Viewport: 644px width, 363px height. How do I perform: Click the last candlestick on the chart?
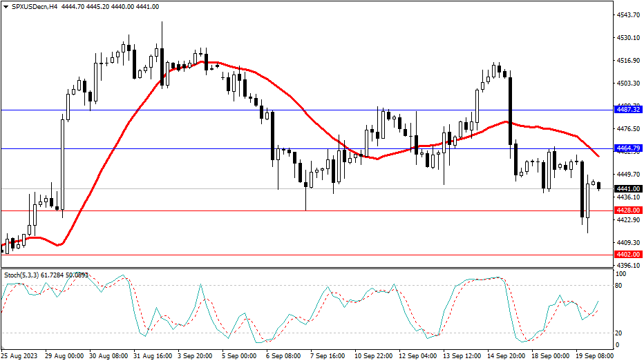(x=598, y=186)
